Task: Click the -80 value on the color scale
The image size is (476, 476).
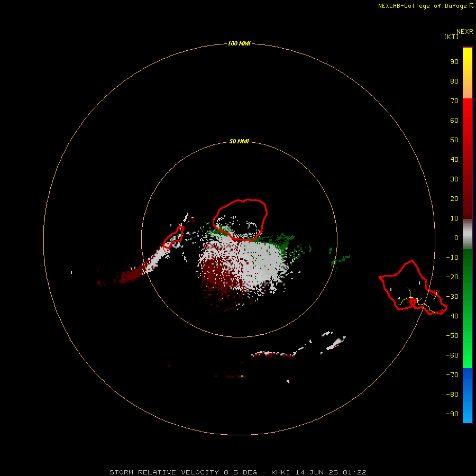Action: (452, 395)
